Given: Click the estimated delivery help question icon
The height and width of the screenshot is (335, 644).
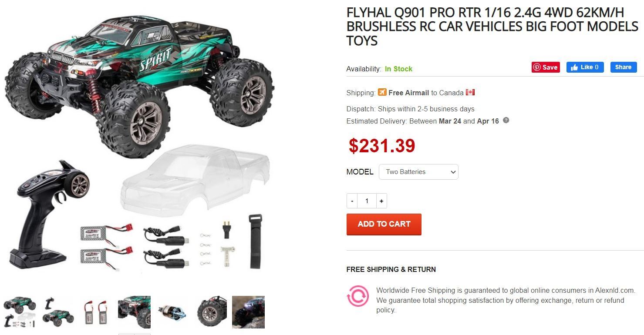Looking at the screenshot, I should click(x=506, y=121).
